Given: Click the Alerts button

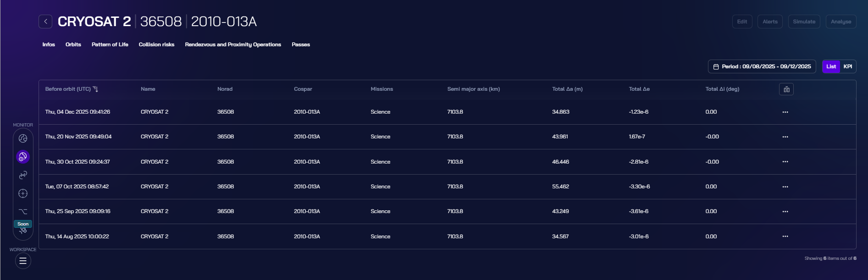Looking at the screenshot, I should (770, 22).
